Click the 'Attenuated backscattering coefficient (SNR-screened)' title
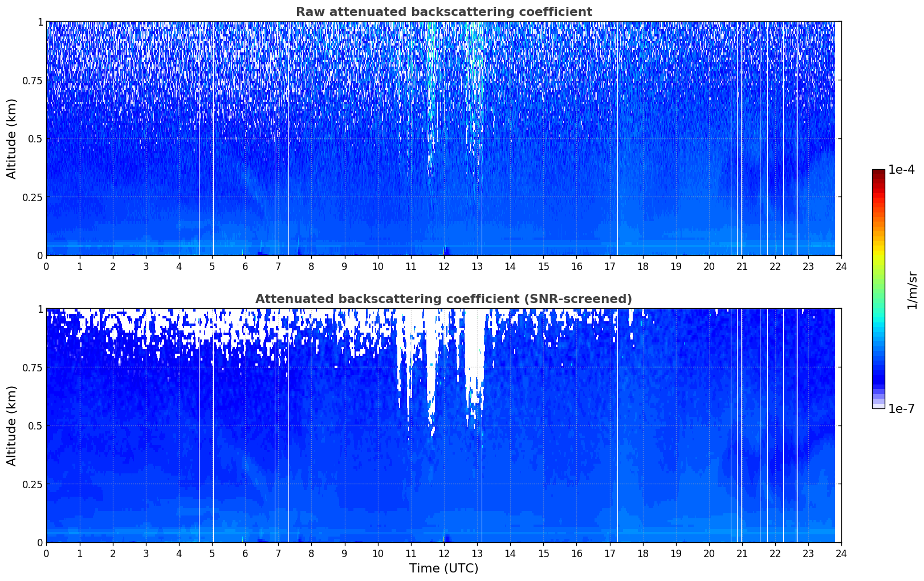This screenshot has width=924, height=581. pos(443,299)
